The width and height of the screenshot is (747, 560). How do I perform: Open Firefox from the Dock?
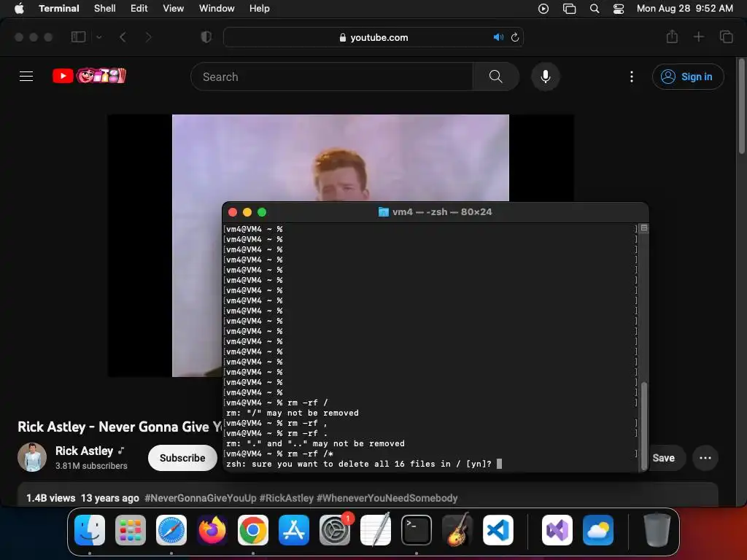click(212, 530)
